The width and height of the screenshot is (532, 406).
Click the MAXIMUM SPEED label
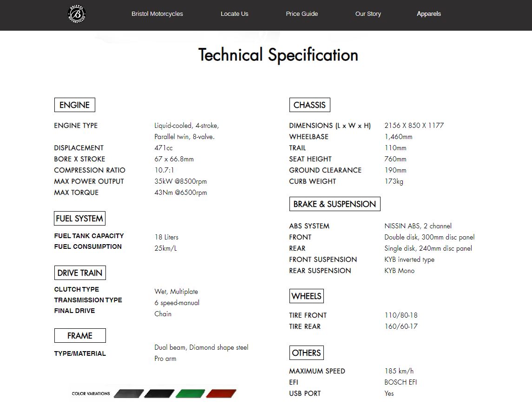click(317, 371)
